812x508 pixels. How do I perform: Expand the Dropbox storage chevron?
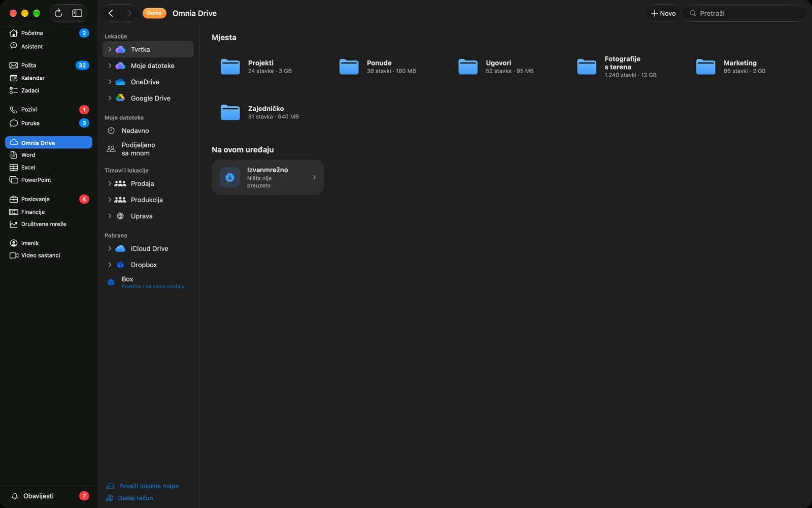110,265
